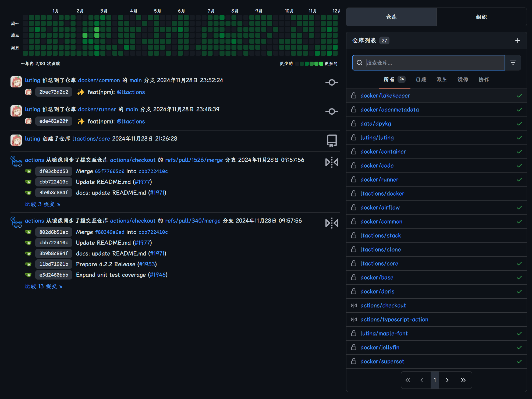Click the repository icon on the ltactions/core entry

(x=332, y=140)
